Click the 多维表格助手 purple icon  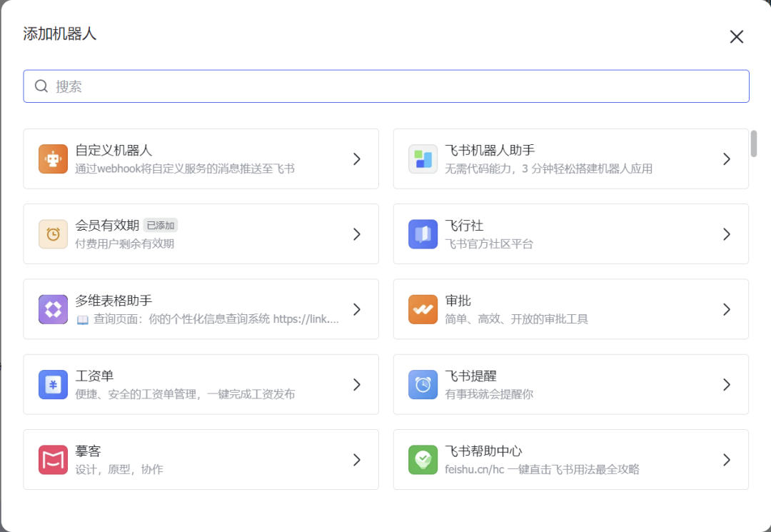tap(53, 309)
